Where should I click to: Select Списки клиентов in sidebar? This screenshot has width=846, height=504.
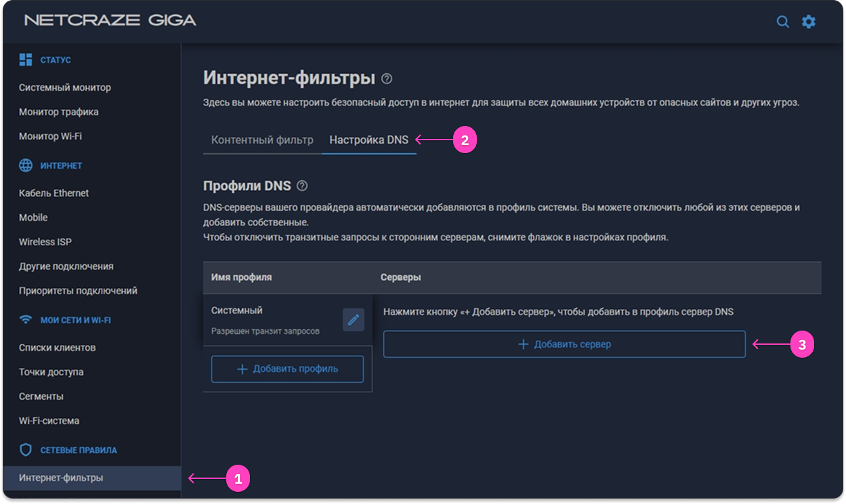pyautogui.click(x=58, y=348)
